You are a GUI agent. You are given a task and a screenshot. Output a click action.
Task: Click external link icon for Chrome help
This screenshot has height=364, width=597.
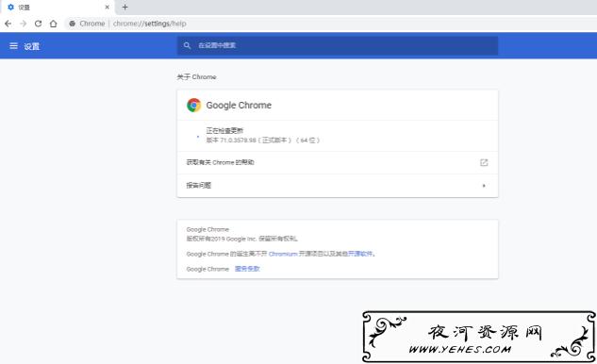point(484,162)
